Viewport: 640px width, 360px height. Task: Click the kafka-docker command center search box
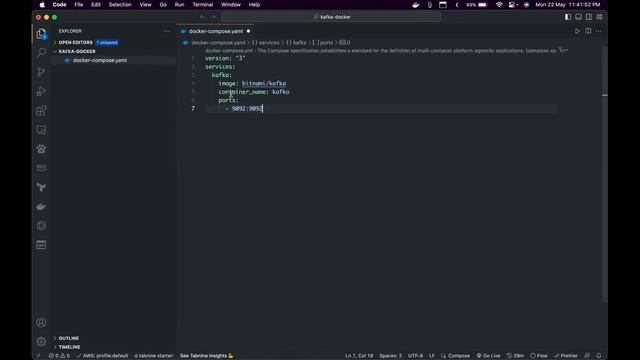(x=331, y=17)
